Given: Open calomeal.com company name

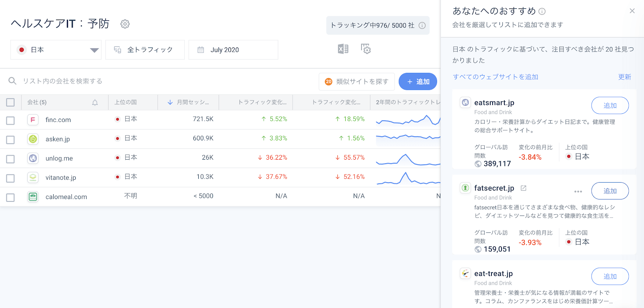Looking at the screenshot, I should point(66,197).
